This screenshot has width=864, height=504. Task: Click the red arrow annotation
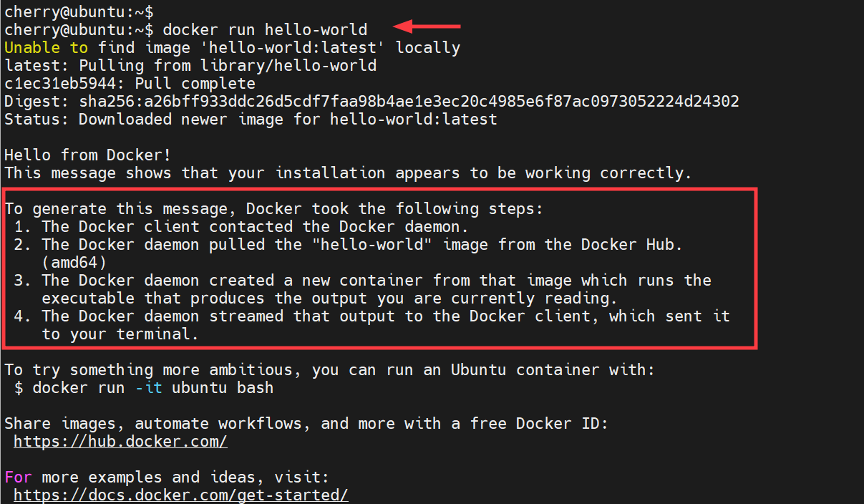(427, 27)
